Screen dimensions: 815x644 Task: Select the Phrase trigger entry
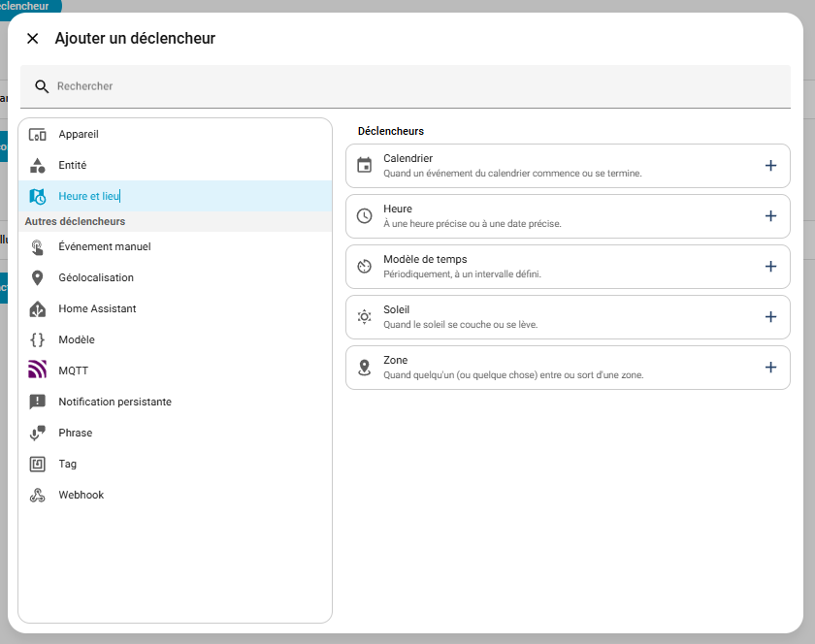click(x=76, y=433)
